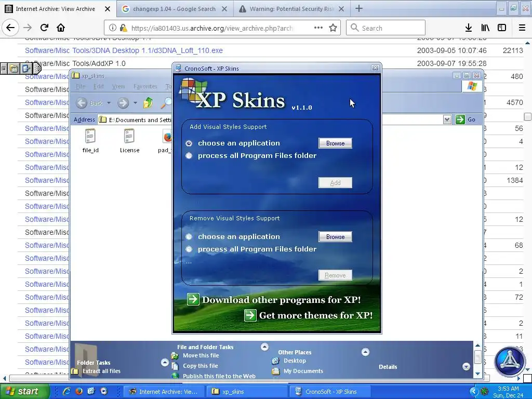Switch to xp_skins taskbar button

(246, 392)
